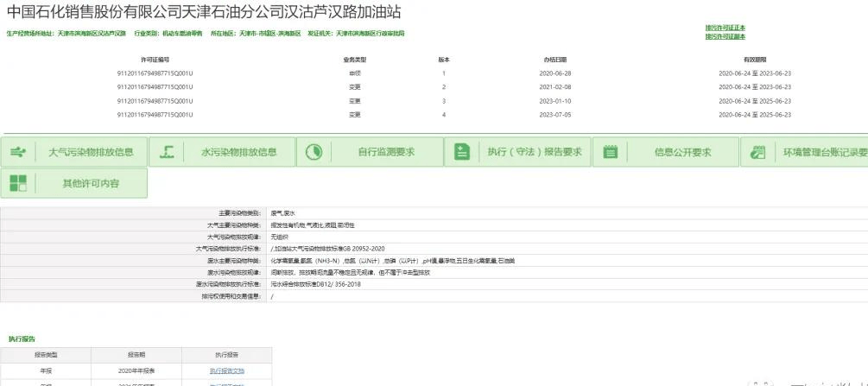Select the 执行报告 section heading
868x386 pixels.
click(22, 339)
